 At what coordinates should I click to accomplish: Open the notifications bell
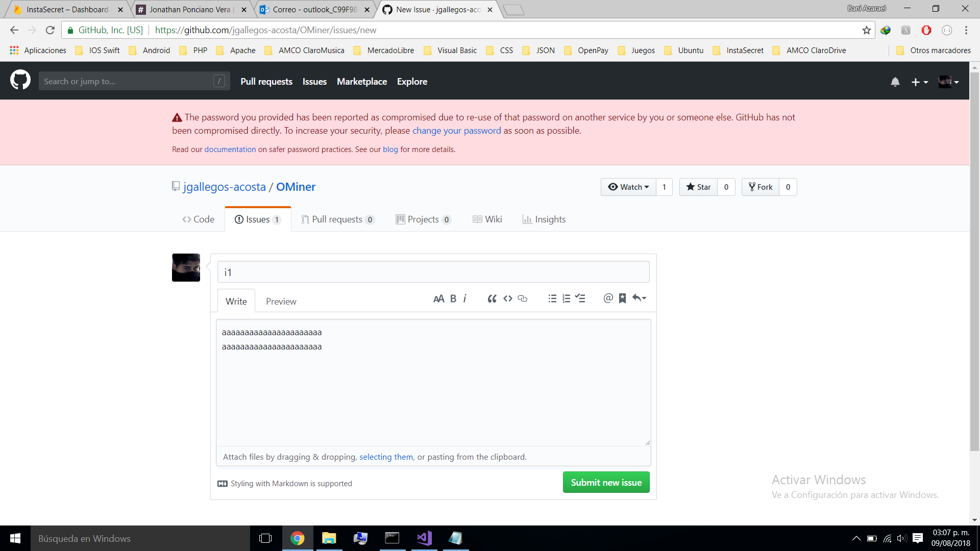[895, 82]
